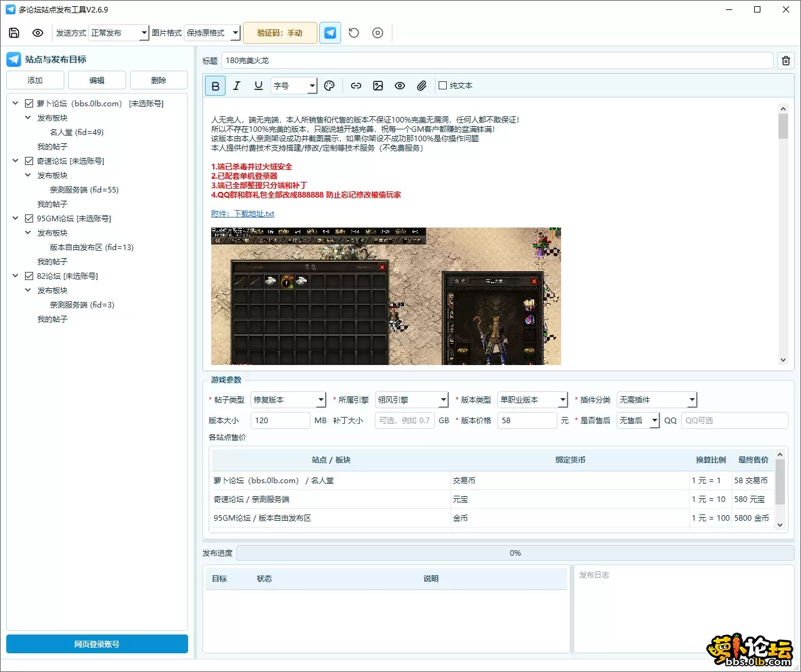Collapse the 82论坛 tree node
This screenshot has width=801, height=672.
click(x=16, y=276)
